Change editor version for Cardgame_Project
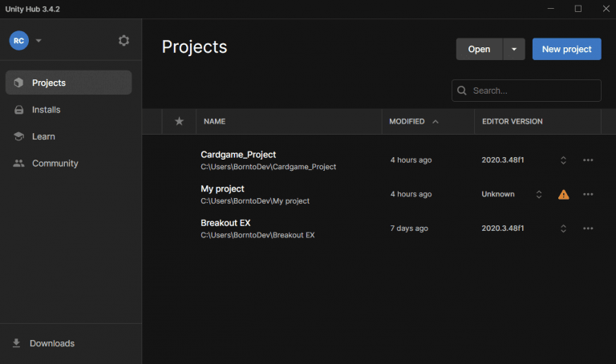 [x=563, y=160]
